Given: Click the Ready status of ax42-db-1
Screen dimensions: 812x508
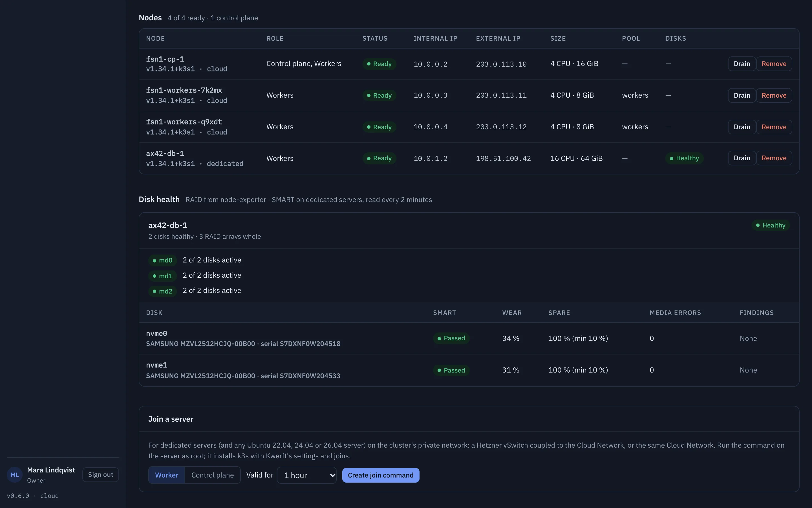Looking at the screenshot, I should tap(379, 158).
